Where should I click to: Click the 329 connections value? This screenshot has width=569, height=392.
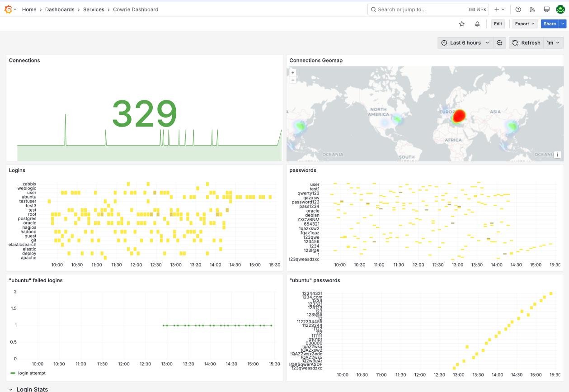point(145,113)
